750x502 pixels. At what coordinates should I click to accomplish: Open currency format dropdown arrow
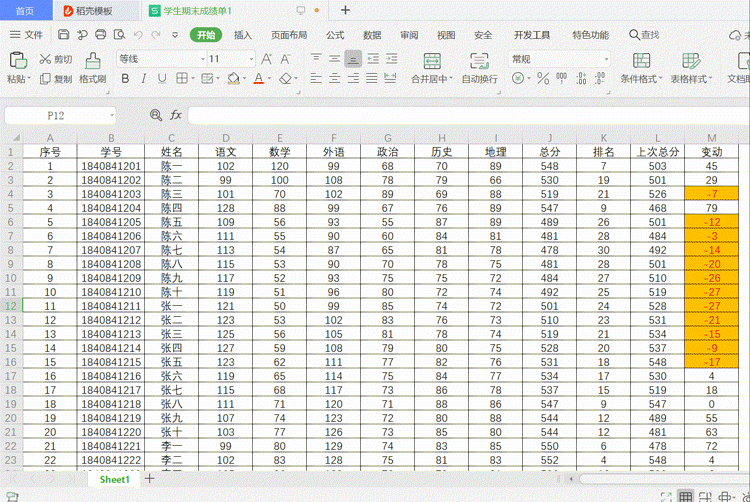pos(529,79)
